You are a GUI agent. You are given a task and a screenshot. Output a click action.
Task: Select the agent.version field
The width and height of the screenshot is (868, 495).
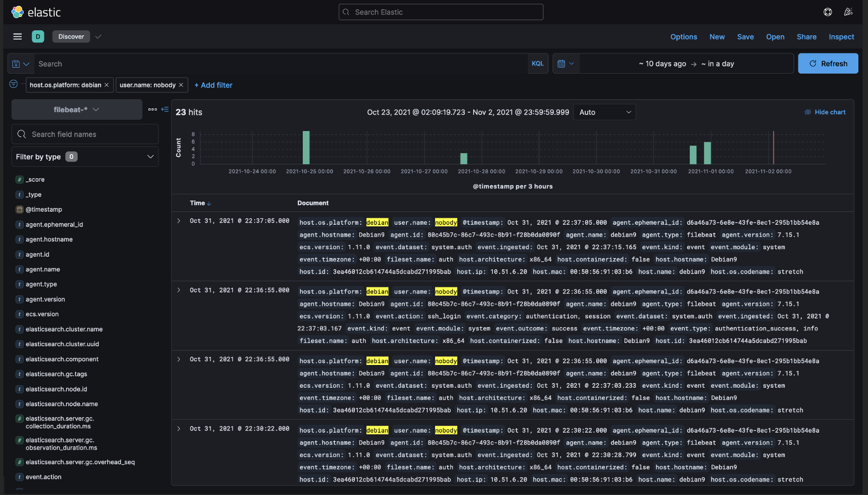click(45, 299)
